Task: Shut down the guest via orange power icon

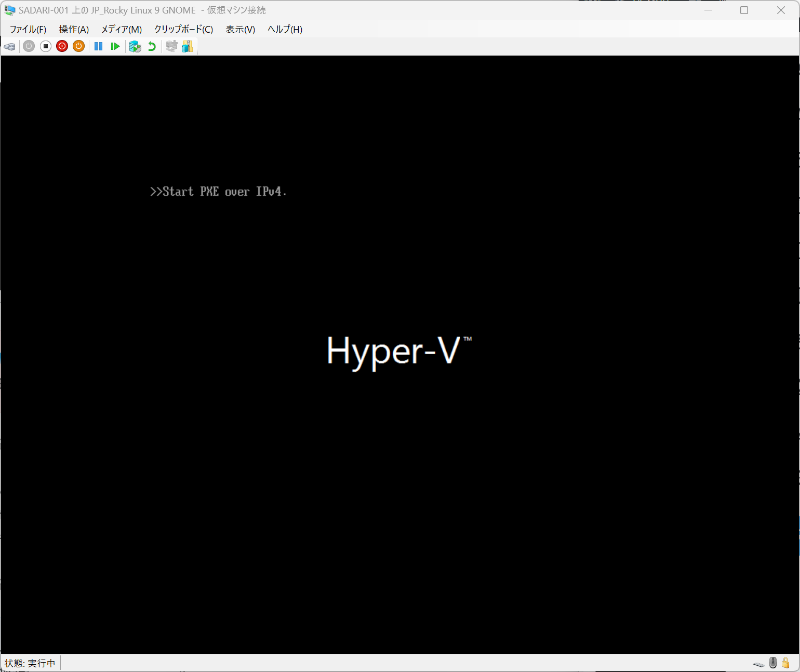Action: tap(78, 46)
